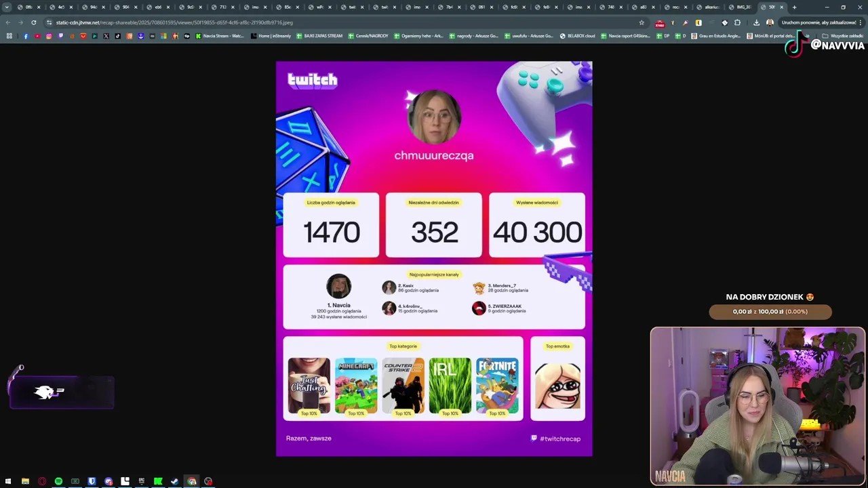
Task: Open the Chrome three-dot menu
Action: [x=860, y=22]
